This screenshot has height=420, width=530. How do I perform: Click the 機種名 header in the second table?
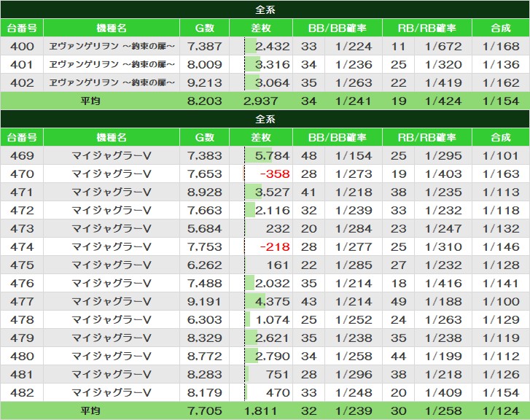tap(112, 137)
